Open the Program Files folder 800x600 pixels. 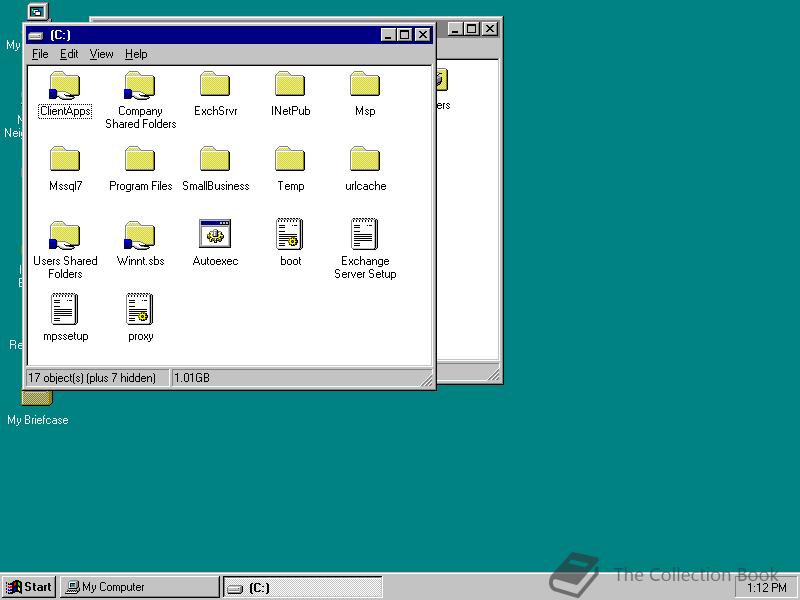point(139,160)
